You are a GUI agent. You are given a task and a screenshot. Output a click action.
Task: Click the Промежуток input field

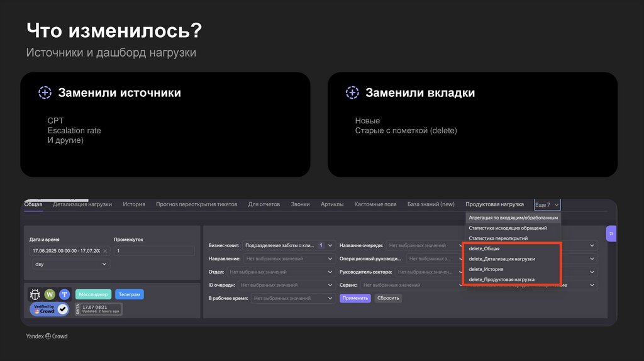pos(154,251)
